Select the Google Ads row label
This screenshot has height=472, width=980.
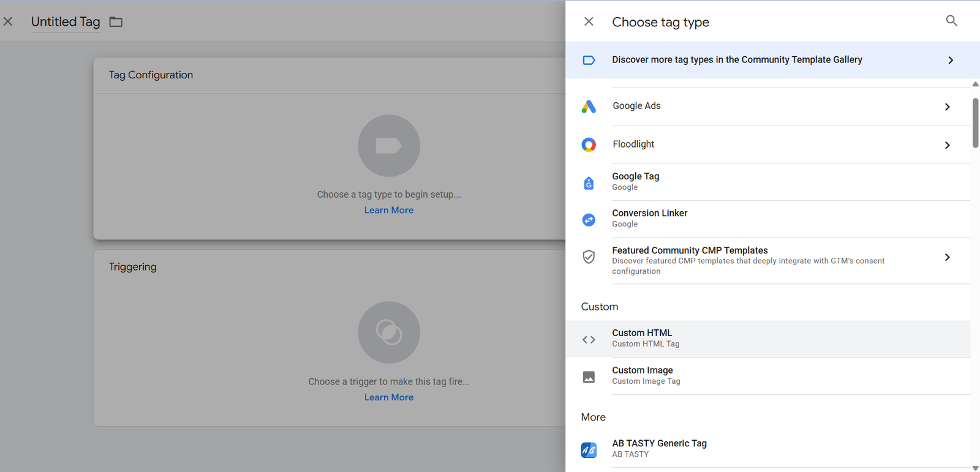[636, 106]
